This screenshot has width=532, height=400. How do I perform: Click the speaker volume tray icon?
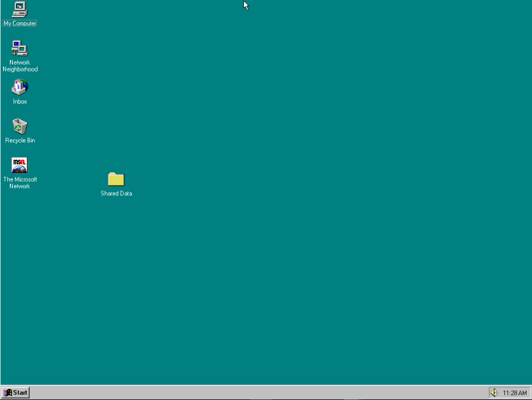click(x=494, y=393)
